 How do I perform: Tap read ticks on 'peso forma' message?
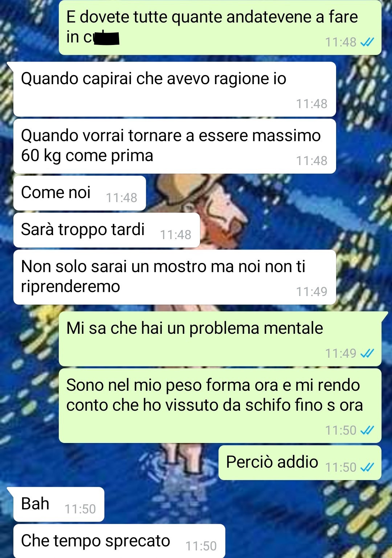point(367,430)
